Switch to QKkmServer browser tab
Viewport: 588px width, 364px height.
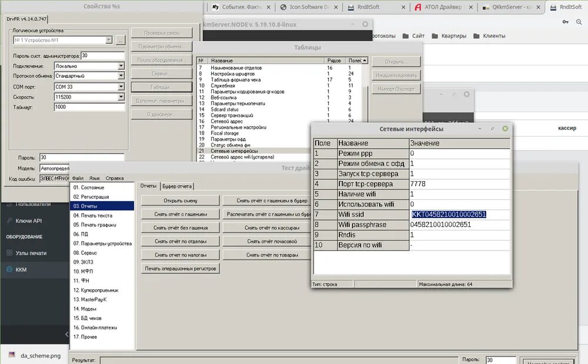(x=512, y=7)
